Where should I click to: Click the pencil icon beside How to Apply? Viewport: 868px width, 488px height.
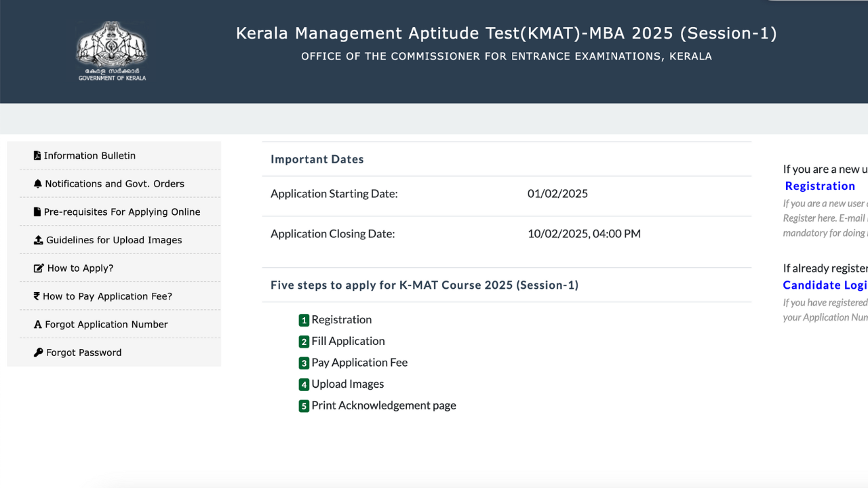click(x=37, y=268)
